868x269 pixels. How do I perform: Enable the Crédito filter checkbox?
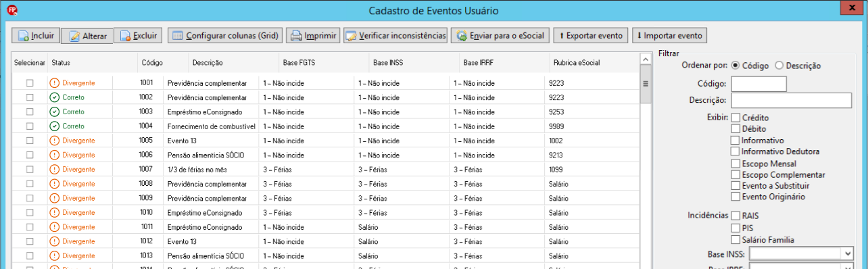(x=736, y=118)
